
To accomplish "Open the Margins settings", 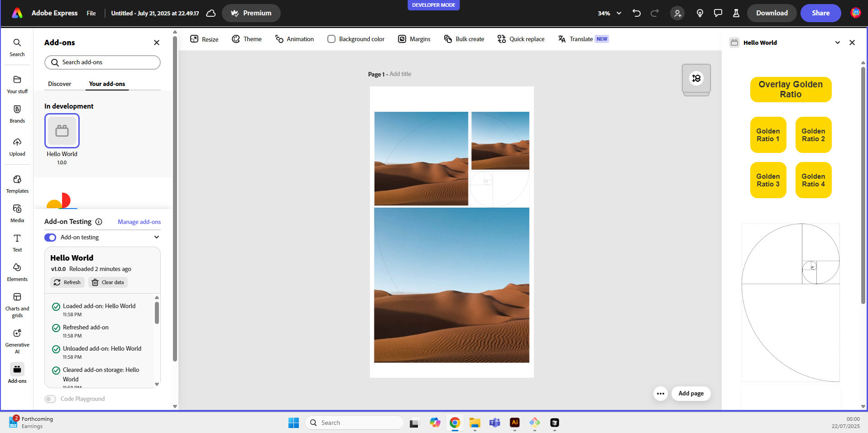I will (x=414, y=39).
